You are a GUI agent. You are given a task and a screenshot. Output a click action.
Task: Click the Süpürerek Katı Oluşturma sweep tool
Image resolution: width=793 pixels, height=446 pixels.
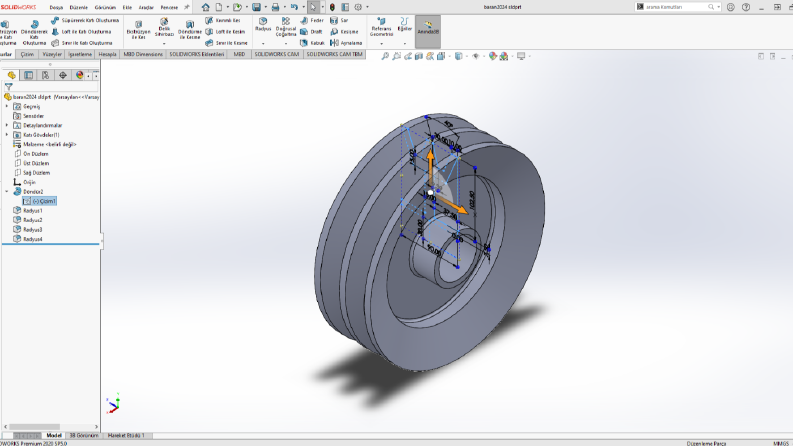pos(85,20)
